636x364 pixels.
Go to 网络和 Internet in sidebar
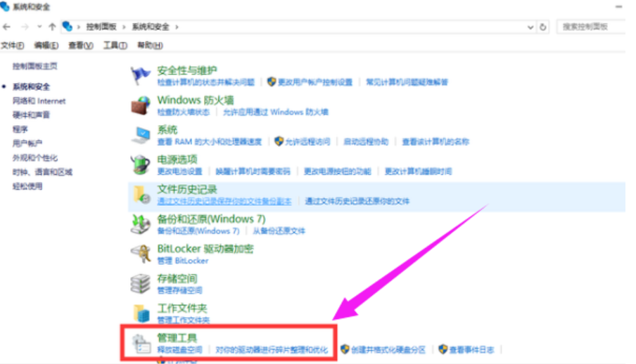pos(39,100)
